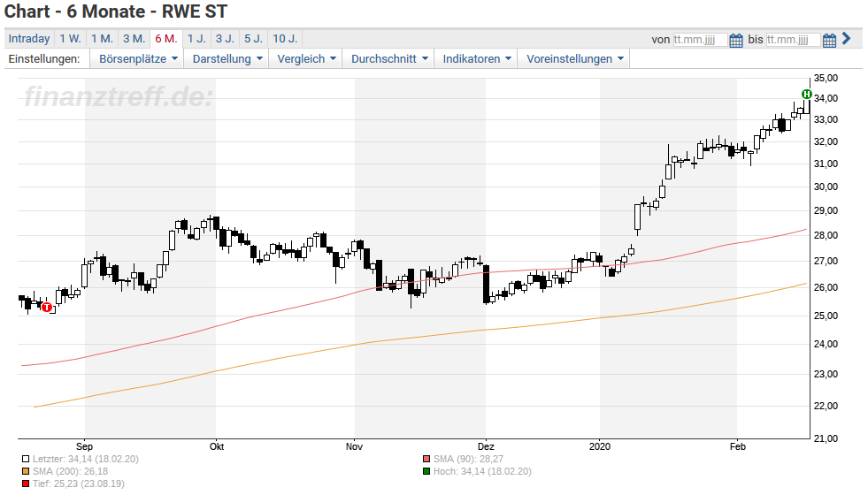Select the 3 M. time range tab

coord(134,39)
